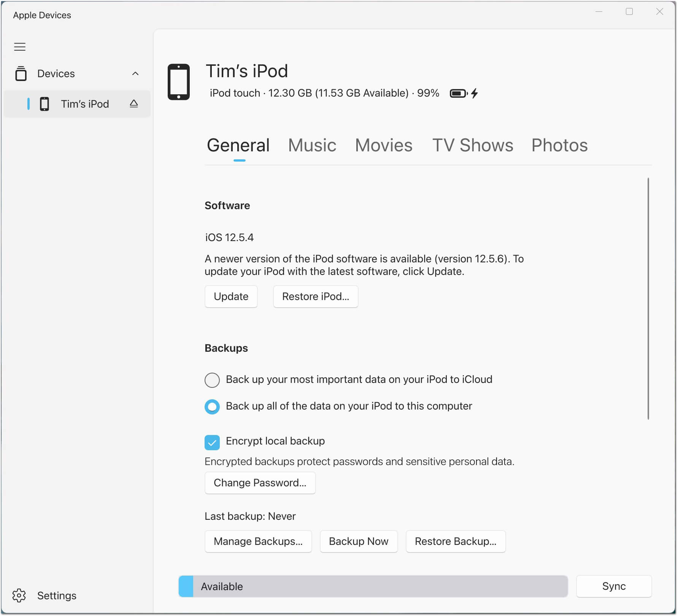Viewport: 678px width, 616px height.
Task: Click the vertical scrollbar in General pane
Action: coord(648,298)
